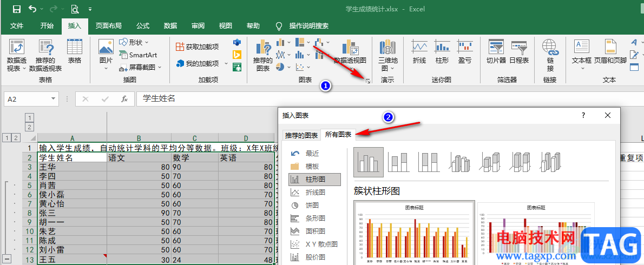Click the People Graph add-in icon
Screen dimensions: 644x265
point(237,67)
